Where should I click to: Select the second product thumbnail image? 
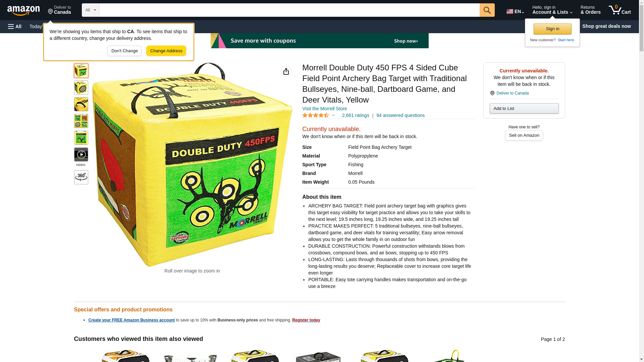point(81,87)
